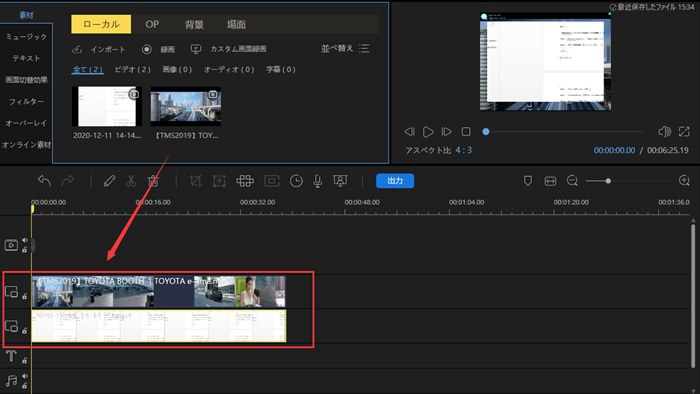Open the フィルター sidebar section
700x394 pixels.
coord(26,101)
